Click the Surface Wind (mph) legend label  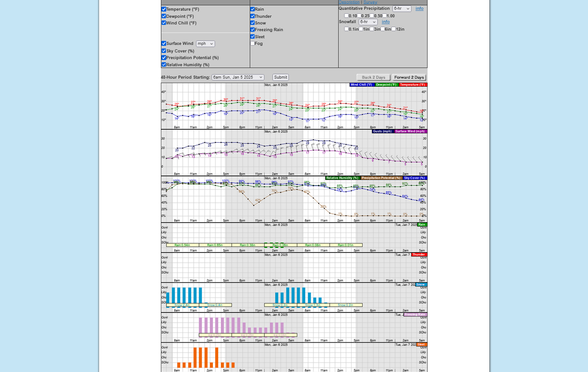tap(411, 131)
